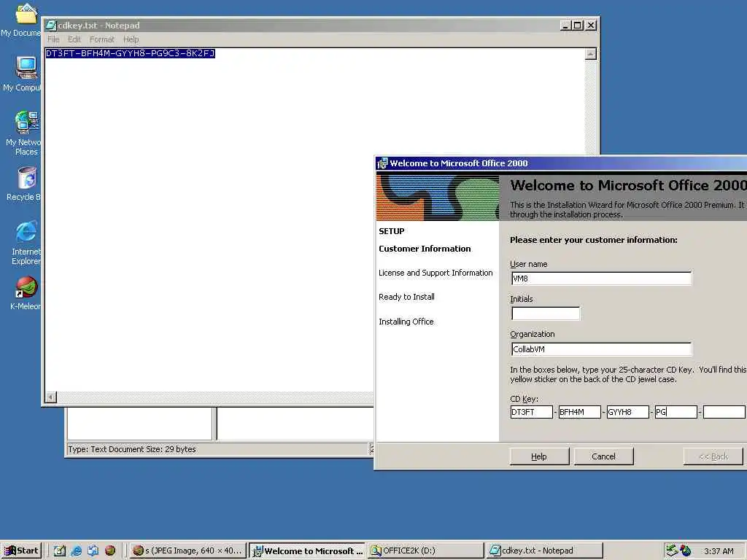
Task: Open Notepad Help menu
Action: [x=131, y=39]
